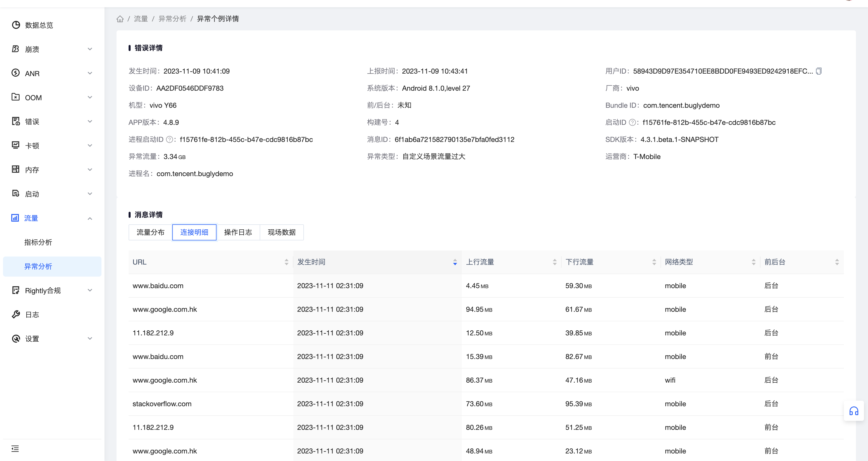Open 数据总览 from the sidebar
The width and height of the screenshot is (868, 461).
39,25
